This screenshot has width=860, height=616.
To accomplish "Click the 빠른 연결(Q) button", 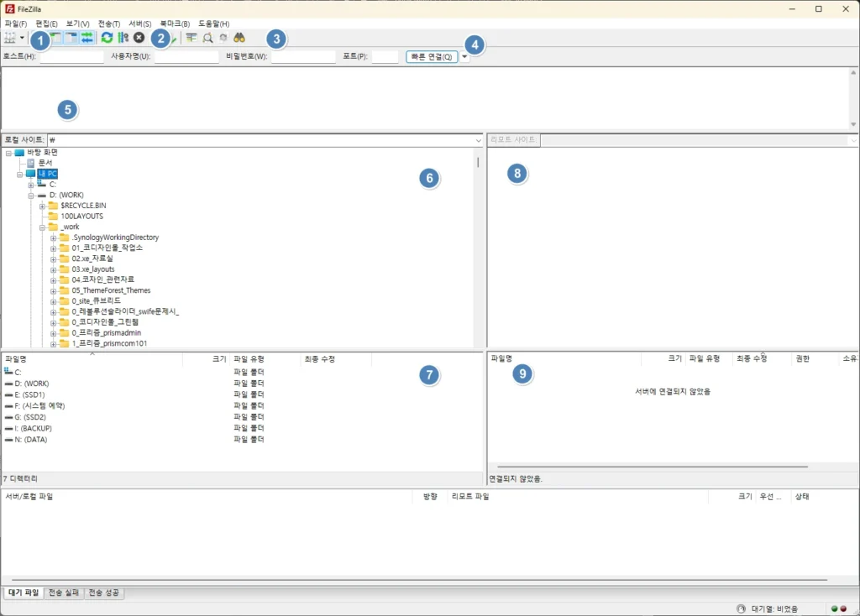I will click(432, 56).
